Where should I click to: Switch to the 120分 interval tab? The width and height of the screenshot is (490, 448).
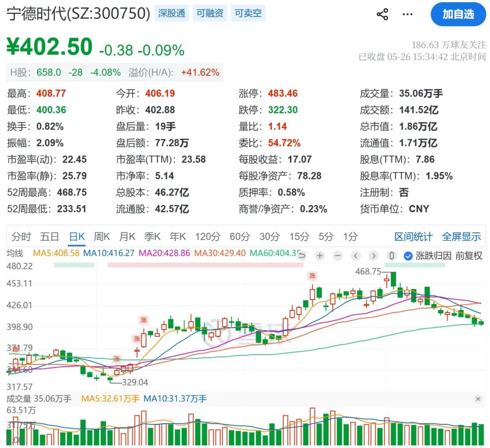[208, 236]
